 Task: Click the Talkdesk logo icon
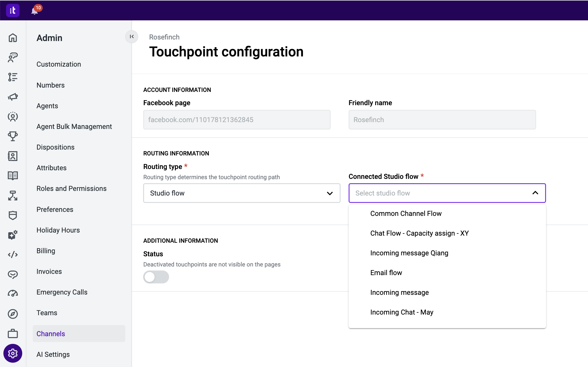pyautogui.click(x=13, y=10)
